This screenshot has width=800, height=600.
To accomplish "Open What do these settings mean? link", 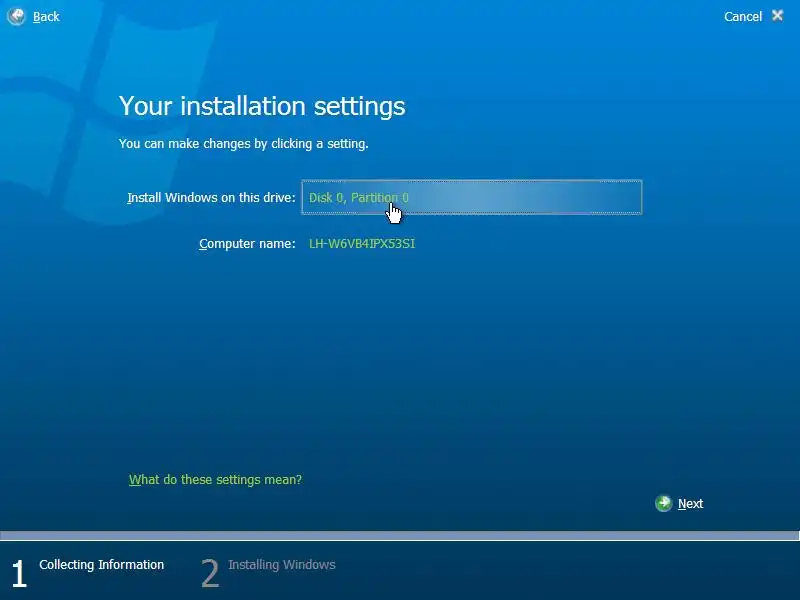I will click(x=215, y=480).
